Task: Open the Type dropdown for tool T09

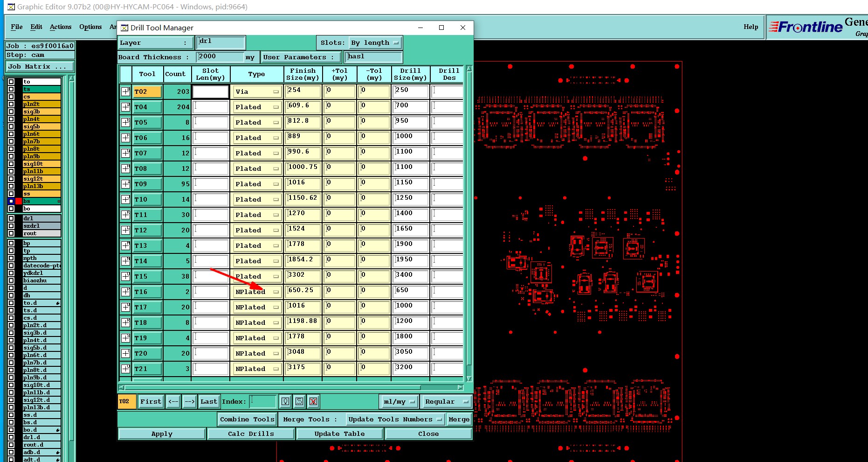Action: (257, 184)
